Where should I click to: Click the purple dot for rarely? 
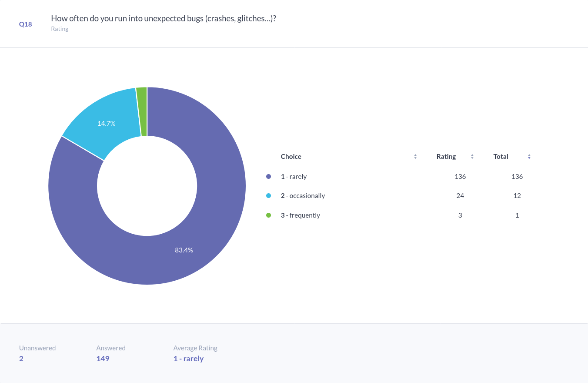click(268, 177)
